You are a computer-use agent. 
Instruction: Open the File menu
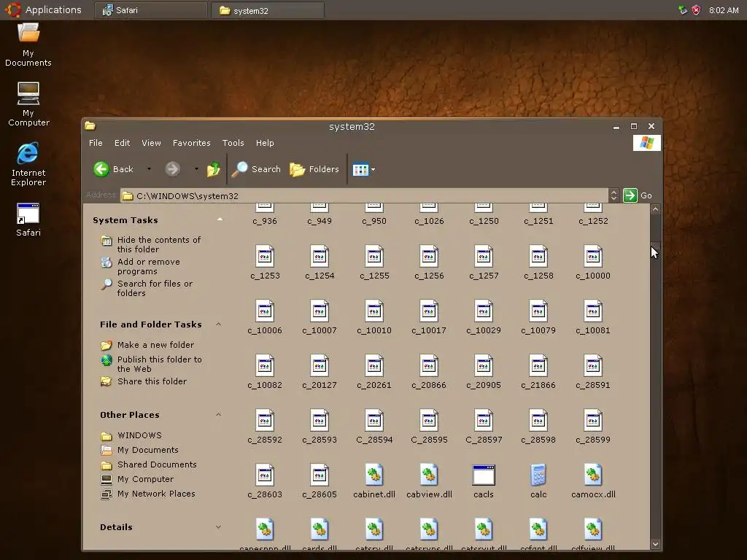96,143
